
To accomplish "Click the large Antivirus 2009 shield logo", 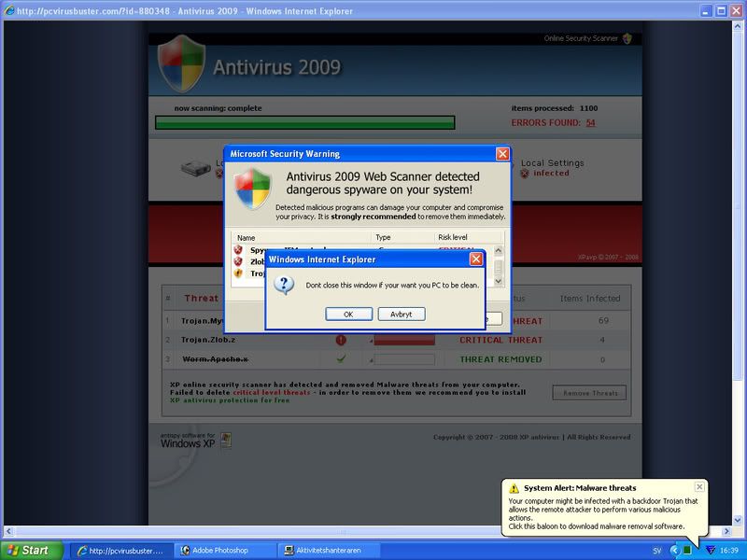I will [x=181, y=63].
